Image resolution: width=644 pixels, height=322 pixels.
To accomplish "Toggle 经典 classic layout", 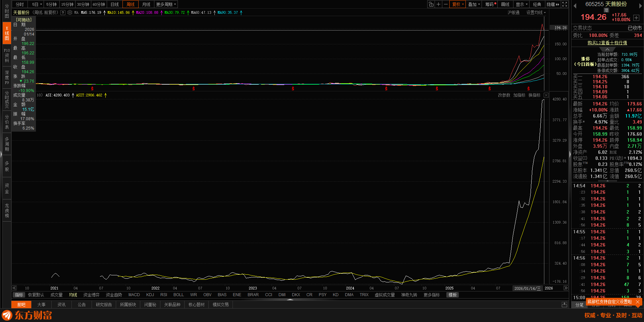I will pos(537,4).
